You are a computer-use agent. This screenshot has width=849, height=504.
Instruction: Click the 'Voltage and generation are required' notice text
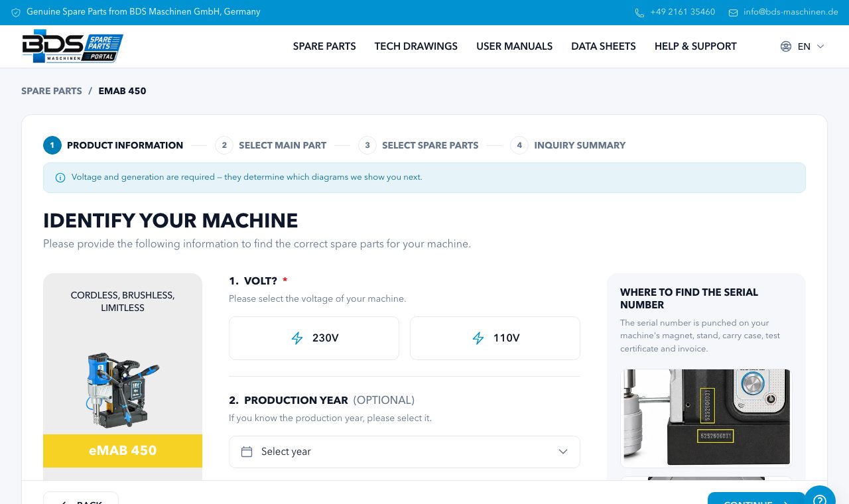247,177
